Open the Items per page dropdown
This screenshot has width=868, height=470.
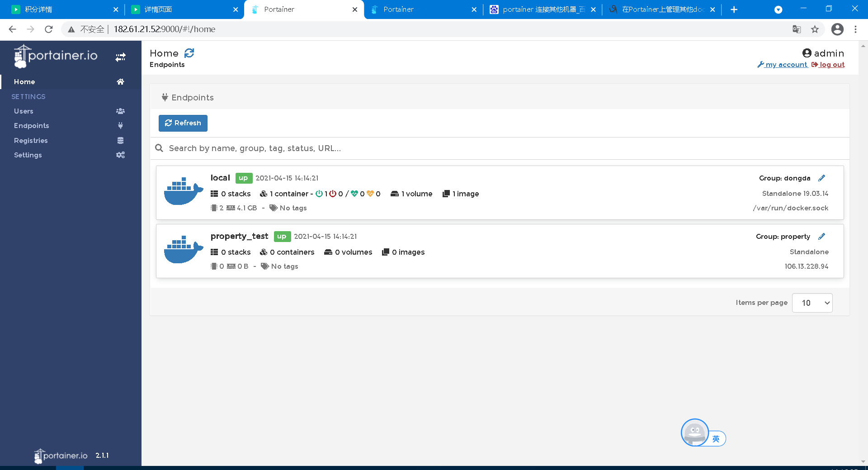[812, 303]
